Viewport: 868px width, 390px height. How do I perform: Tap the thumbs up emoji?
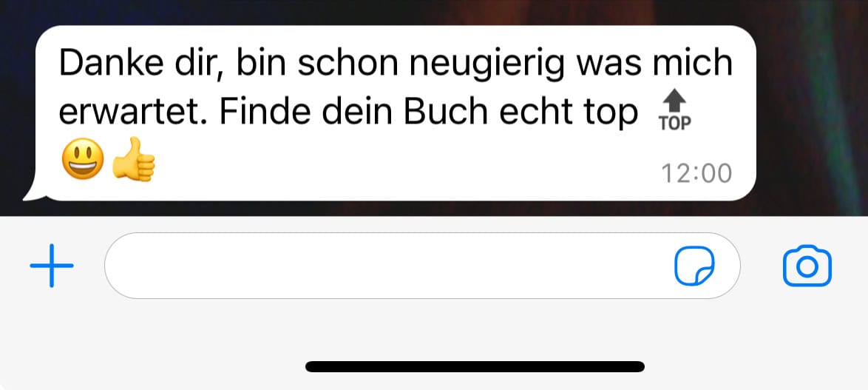[133, 159]
